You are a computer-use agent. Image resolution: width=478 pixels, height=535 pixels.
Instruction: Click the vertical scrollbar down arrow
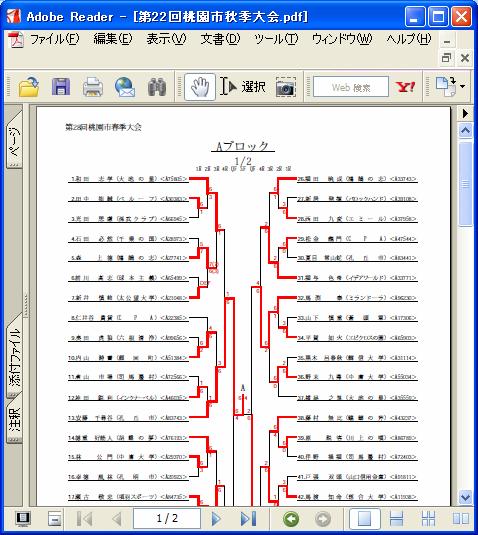click(x=466, y=496)
